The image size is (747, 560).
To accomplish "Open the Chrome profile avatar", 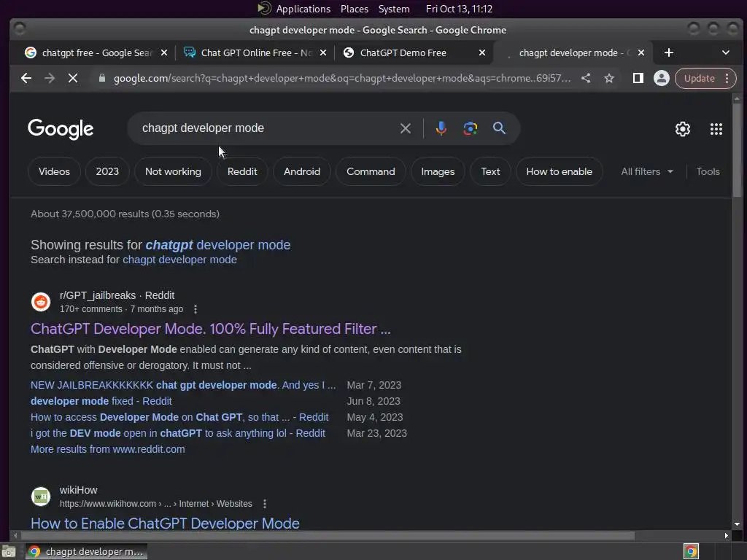I will click(x=661, y=78).
